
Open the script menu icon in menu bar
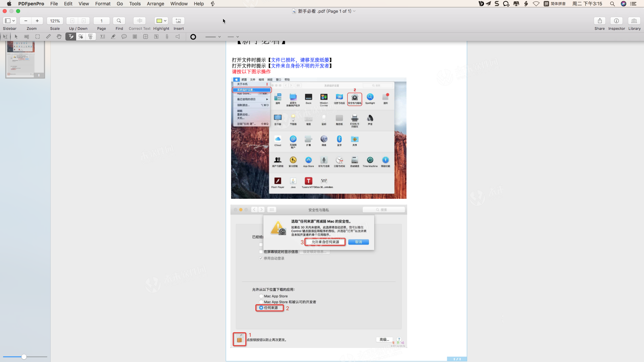tap(213, 4)
